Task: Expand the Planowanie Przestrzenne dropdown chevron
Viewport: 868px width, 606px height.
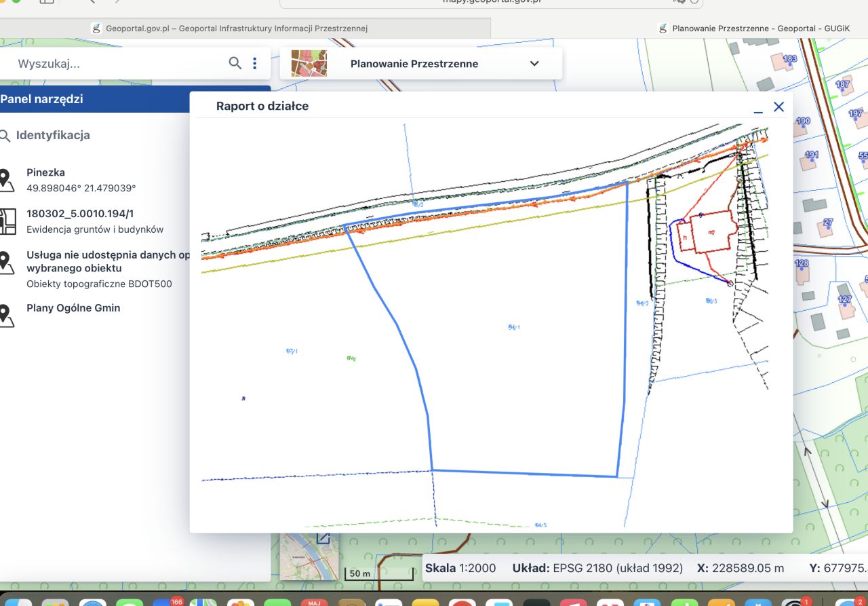Action: point(534,64)
